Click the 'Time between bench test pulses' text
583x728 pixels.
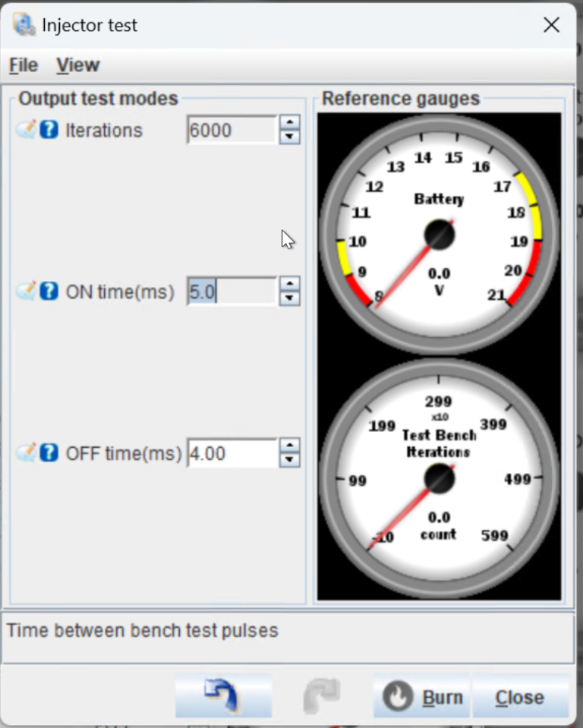[143, 631]
